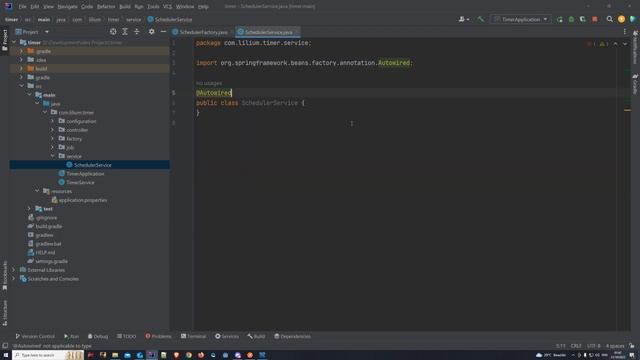Image resolution: width=640 pixels, height=360 pixels.
Task: Jump to previous highlighted error arrow
Action: [616, 44]
